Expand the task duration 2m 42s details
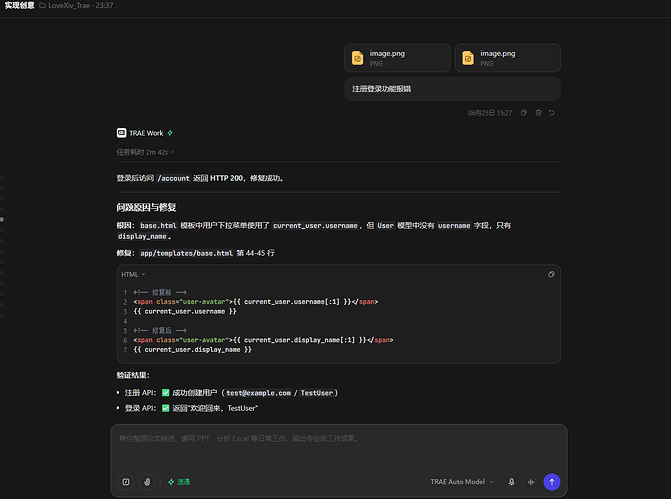Screen dimensions: 671x499 (145, 152)
